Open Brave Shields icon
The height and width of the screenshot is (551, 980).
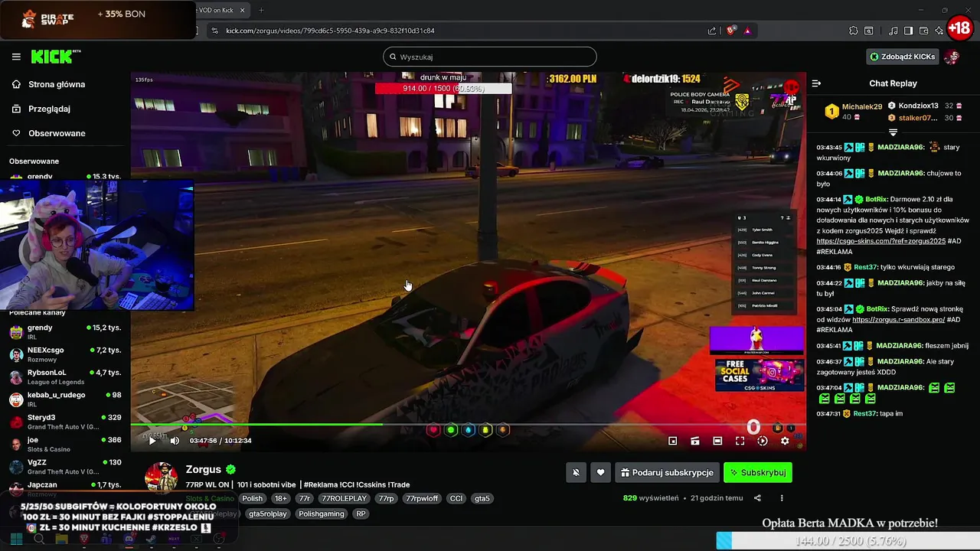pyautogui.click(x=731, y=31)
